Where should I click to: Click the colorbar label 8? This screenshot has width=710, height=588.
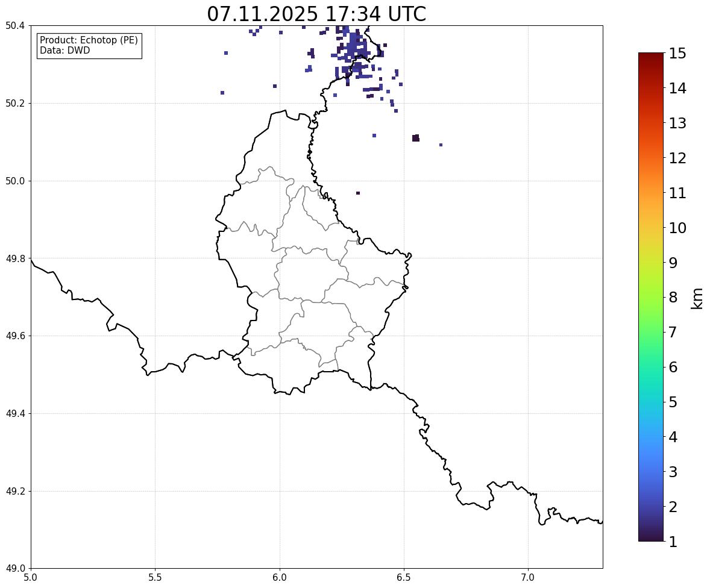673,298
